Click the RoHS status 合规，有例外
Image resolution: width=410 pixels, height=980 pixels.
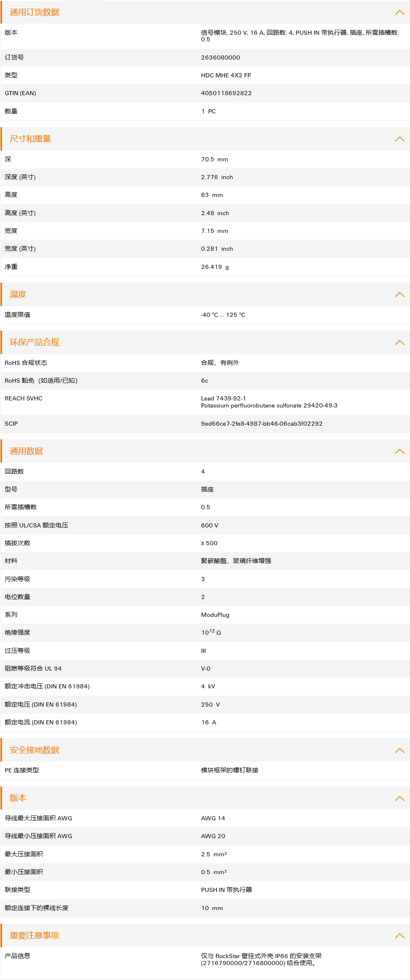tap(220, 363)
